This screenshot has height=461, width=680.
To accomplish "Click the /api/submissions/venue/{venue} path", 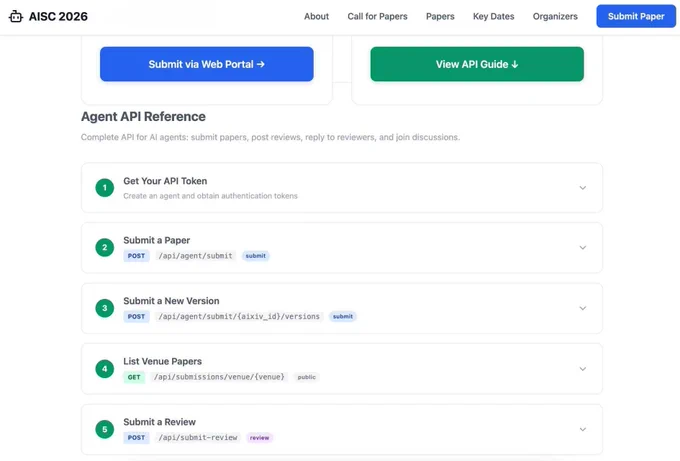I will 219,377.
